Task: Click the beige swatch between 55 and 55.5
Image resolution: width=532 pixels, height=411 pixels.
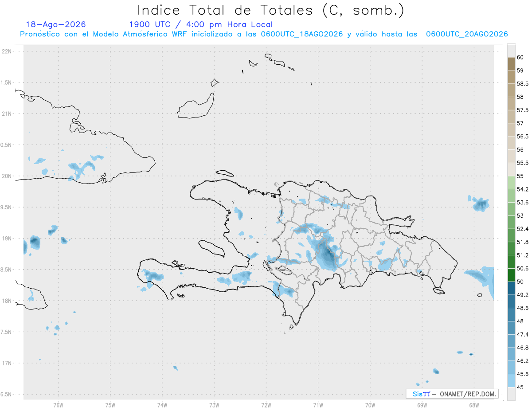Action: (x=511, y=170)
